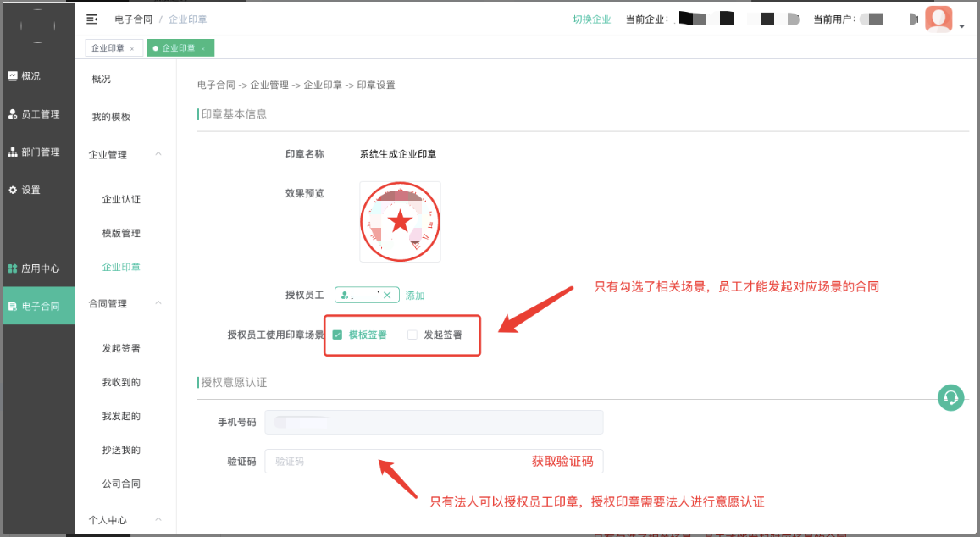Click the 设置 gear icon
Screen dimensions: 980x537
[x=13, y=190]
